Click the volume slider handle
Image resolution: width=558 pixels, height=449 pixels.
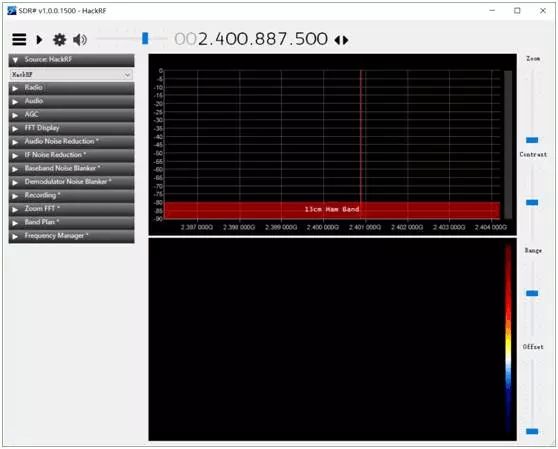[x=145, y=38]
